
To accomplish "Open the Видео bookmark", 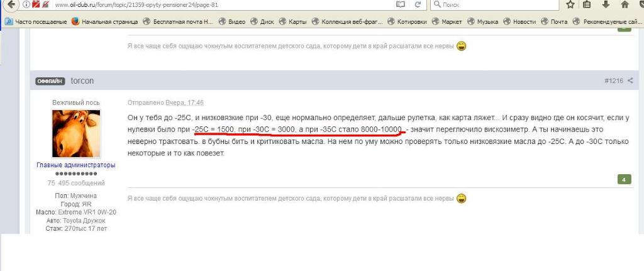I will tap(232, 22).
